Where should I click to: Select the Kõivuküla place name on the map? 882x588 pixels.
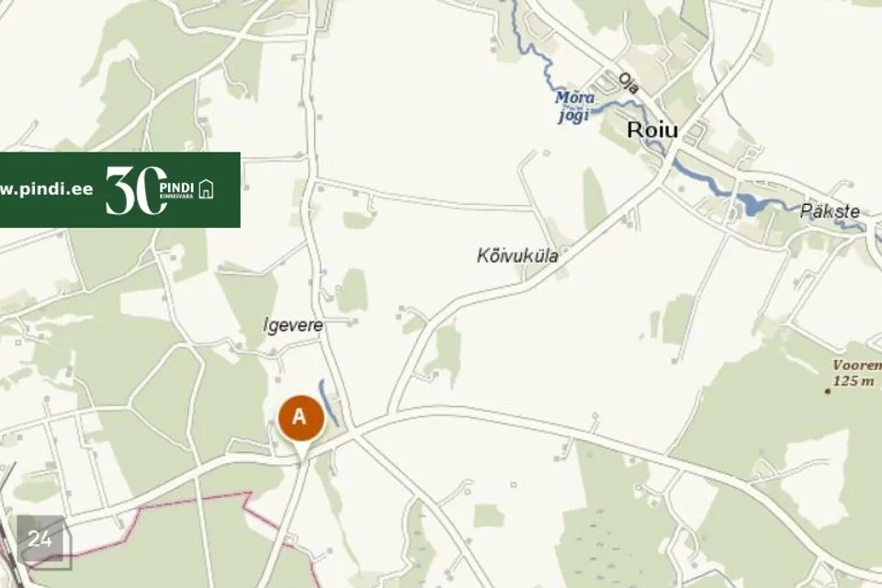[x=518, y=256]
